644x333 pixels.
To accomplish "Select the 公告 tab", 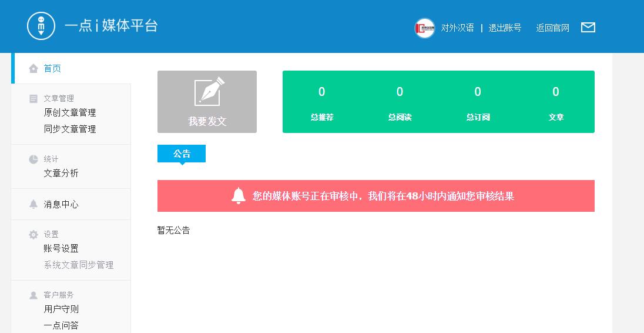I will coord(182,154).
